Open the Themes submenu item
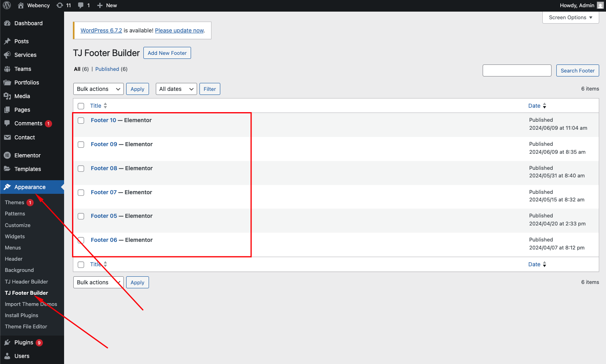This screenshot has height=364, width=606. point(14,203)
